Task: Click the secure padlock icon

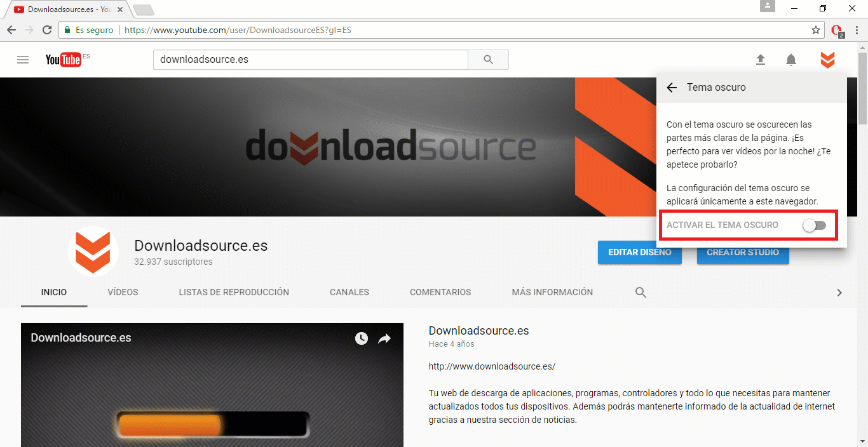Action: point(67,30)
